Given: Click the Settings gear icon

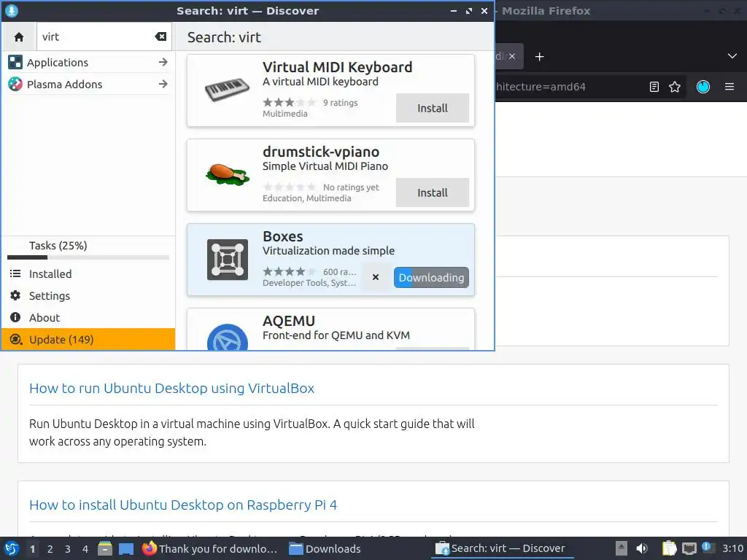Looking at the screenshot, I should 15,296.
